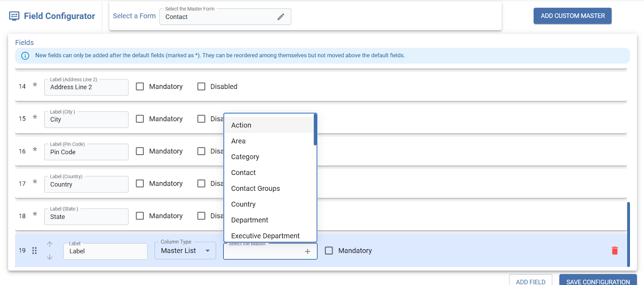Click the ADD CUSTOM MASTER button
This screenshot has height=285, width=644.
[x=572, y=16]
